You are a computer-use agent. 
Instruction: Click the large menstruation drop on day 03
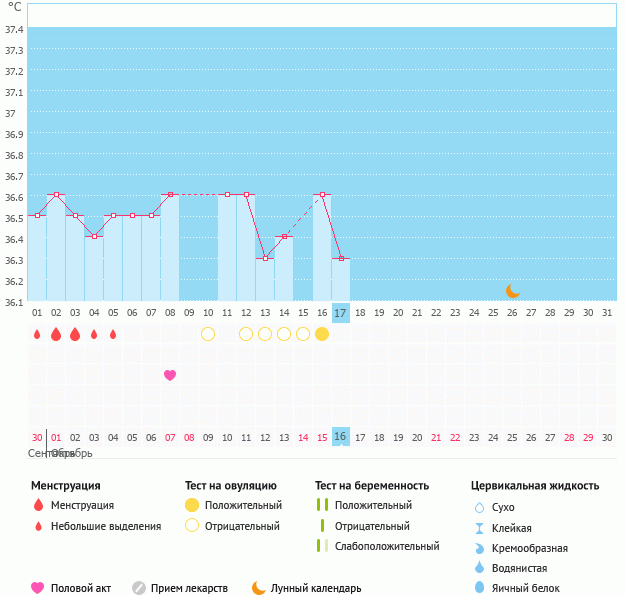coord(75,334)
